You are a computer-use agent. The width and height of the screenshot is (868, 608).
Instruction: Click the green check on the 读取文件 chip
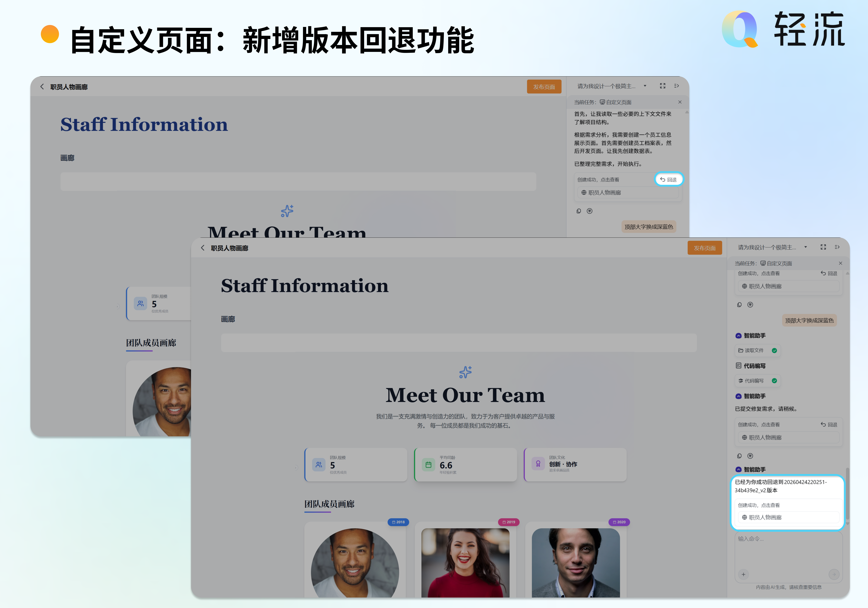[x=774, y=350]
